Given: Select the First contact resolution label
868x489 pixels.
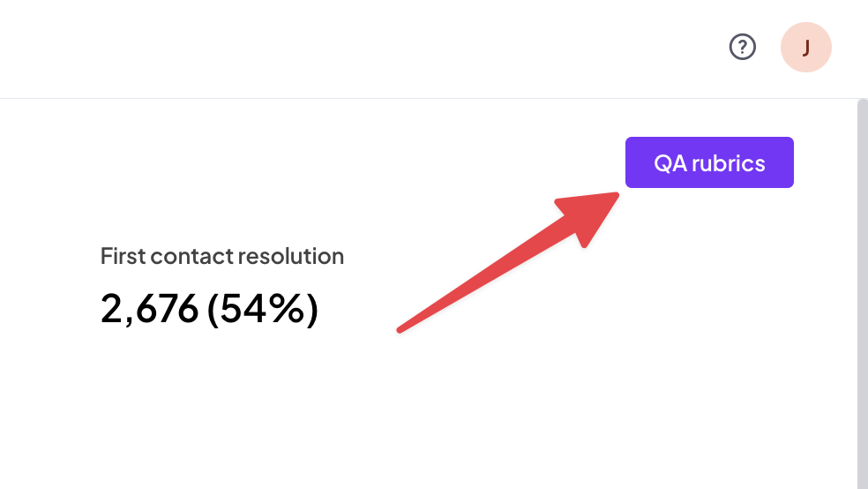Looking at the screenshot, I should click(222, 256).
